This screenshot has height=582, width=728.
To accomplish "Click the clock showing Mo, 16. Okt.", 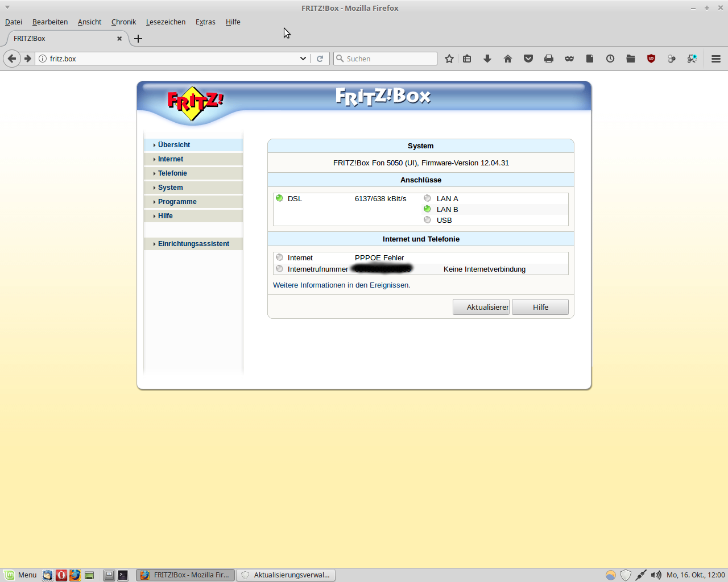I will click(x=696, y=575).
